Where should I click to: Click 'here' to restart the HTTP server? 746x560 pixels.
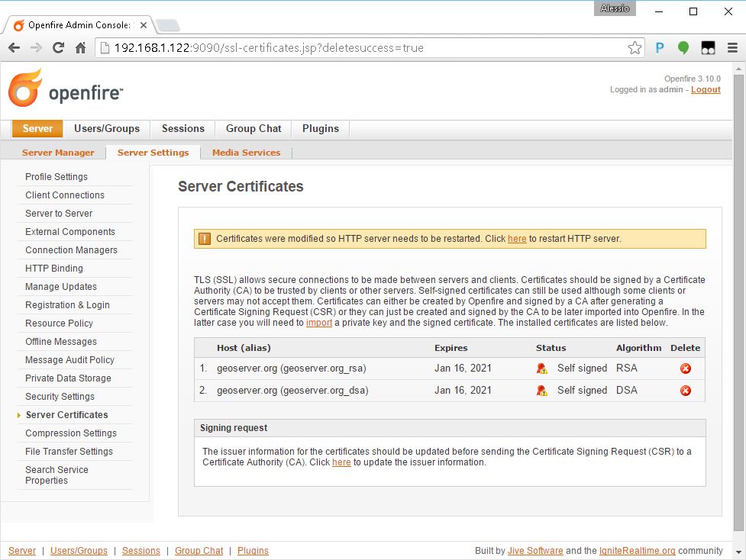(517, 239)
